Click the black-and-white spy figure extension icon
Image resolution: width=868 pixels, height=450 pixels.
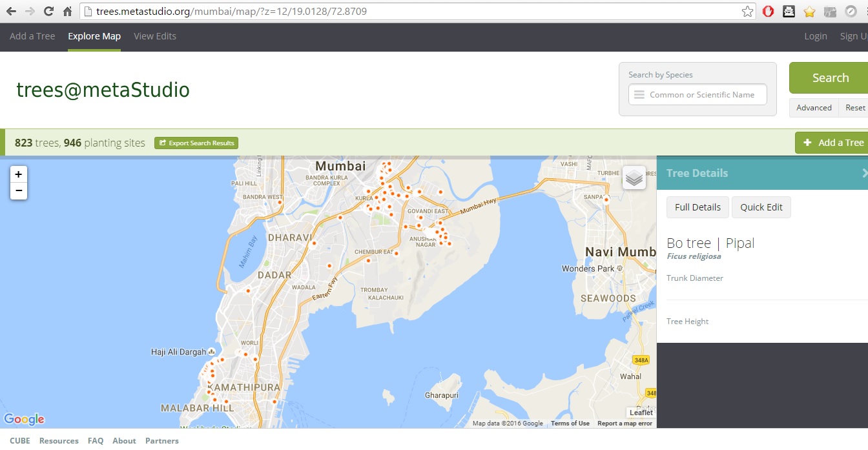coord(789,12)
